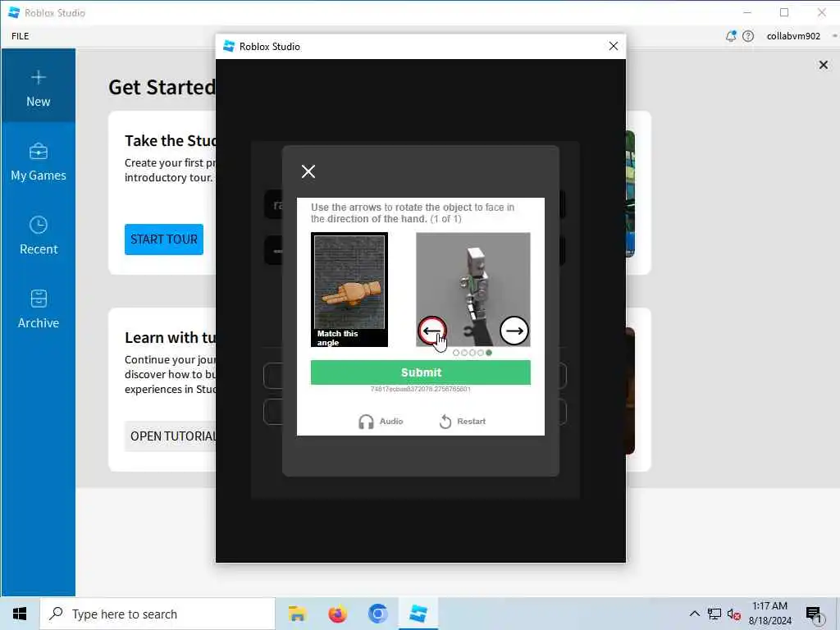Screen dimensions: 840x630
Task: Launch Chromium from the taskbar
Action: click(377, 614)
